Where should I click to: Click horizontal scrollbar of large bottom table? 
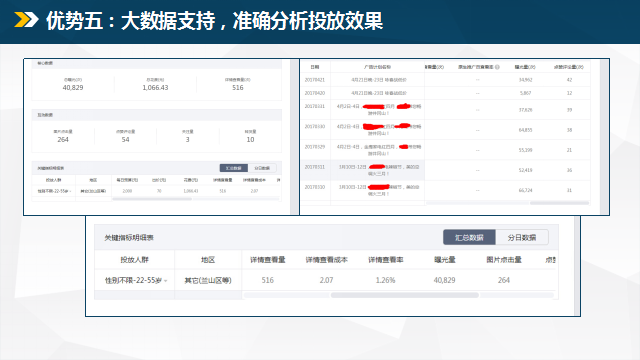404,295
